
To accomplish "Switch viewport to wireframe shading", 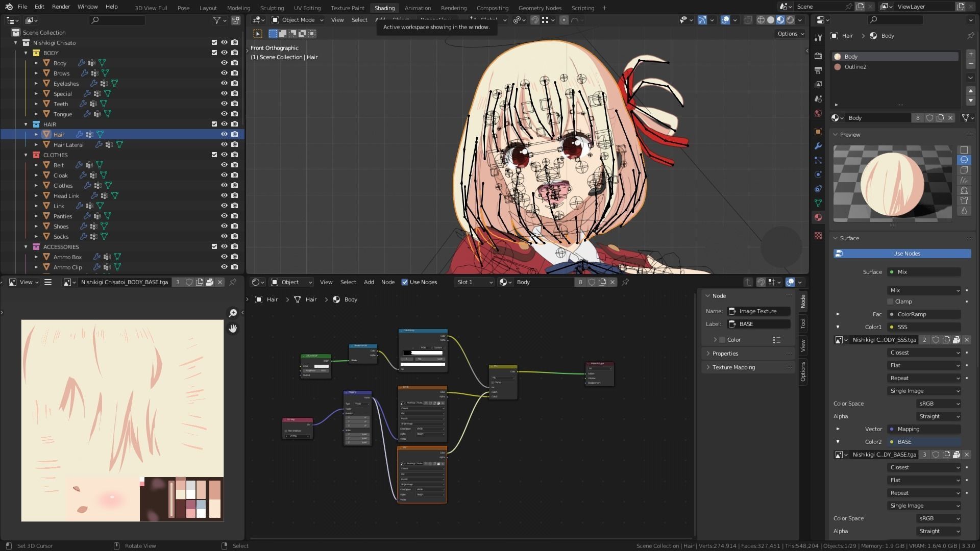I will point(761,20).
